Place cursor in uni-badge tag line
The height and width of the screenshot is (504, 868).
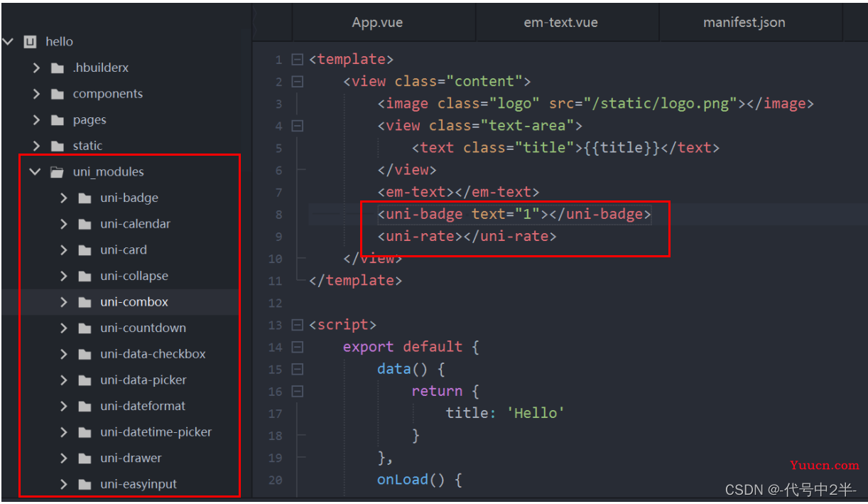(514, 214)
